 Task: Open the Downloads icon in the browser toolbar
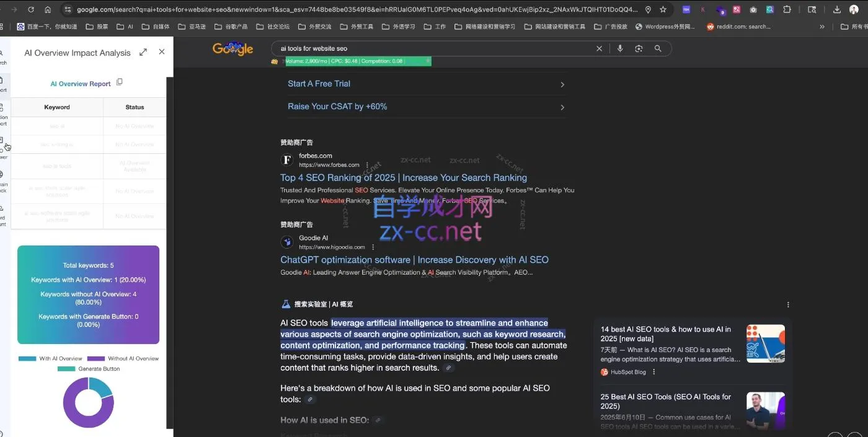tap(838, 10)
